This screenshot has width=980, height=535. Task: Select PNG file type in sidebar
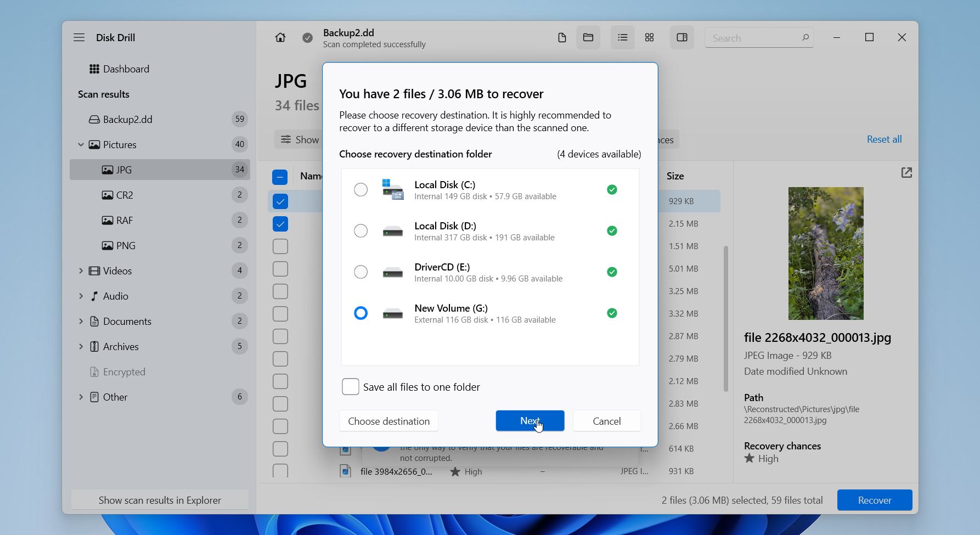160,246
